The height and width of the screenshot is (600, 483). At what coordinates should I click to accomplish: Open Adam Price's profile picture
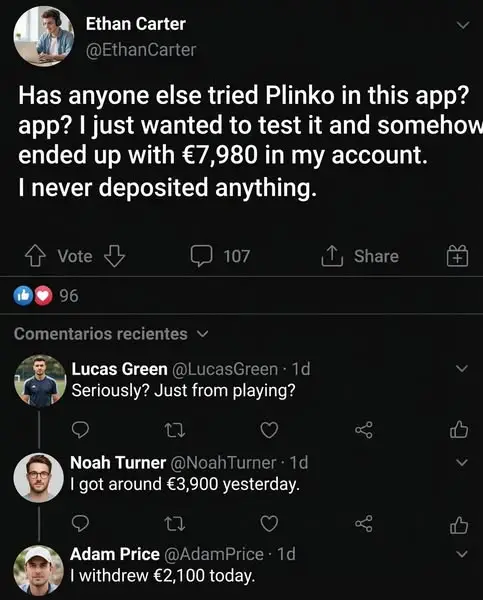point(38,569)
